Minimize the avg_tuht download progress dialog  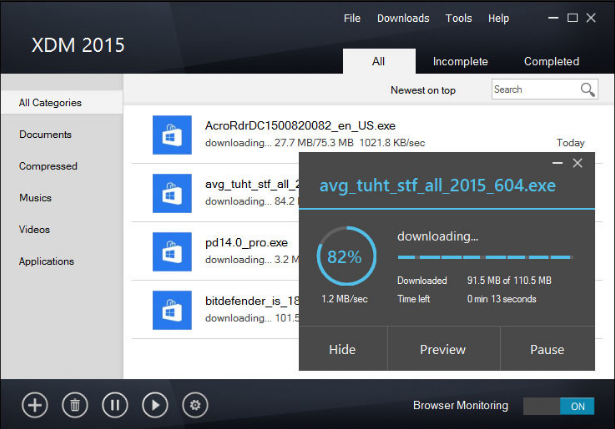pyautogui.click(x=557, y=163)
